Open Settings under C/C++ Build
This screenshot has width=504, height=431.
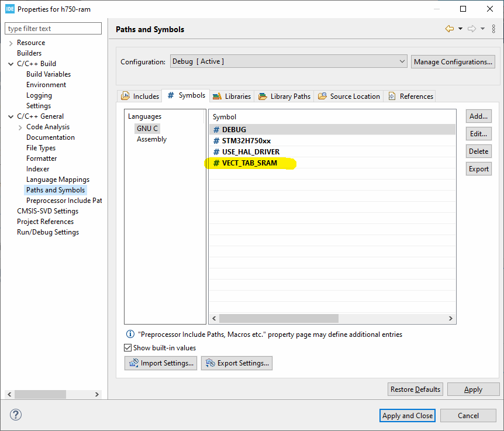(x=39, y=106)
